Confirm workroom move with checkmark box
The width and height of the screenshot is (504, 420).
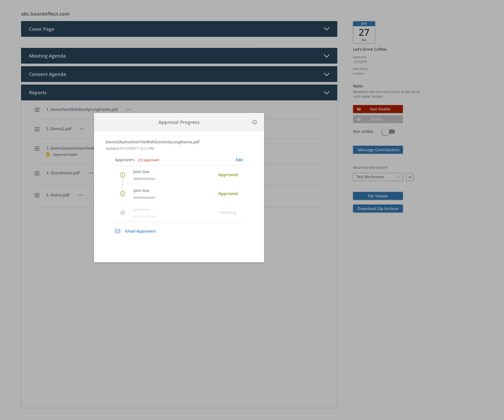click(x=410, y=177)
